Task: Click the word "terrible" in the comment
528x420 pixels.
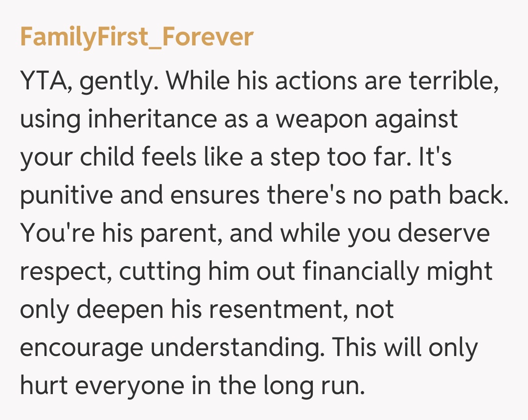Action: pyautogui.click(x=454, y=81)
